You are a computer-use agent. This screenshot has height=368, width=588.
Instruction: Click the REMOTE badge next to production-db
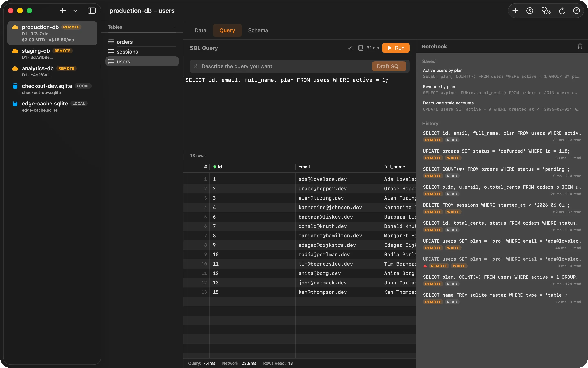click(71, 27)
